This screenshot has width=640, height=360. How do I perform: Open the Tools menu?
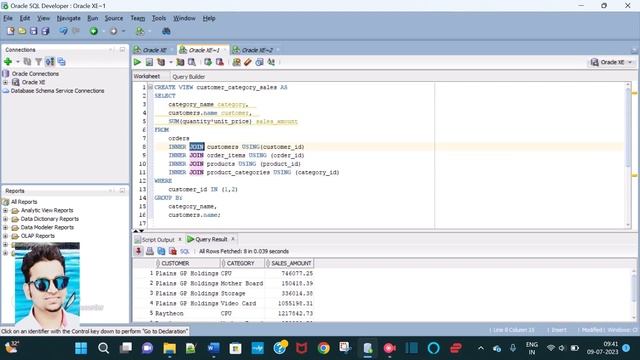tap(159, 18)
